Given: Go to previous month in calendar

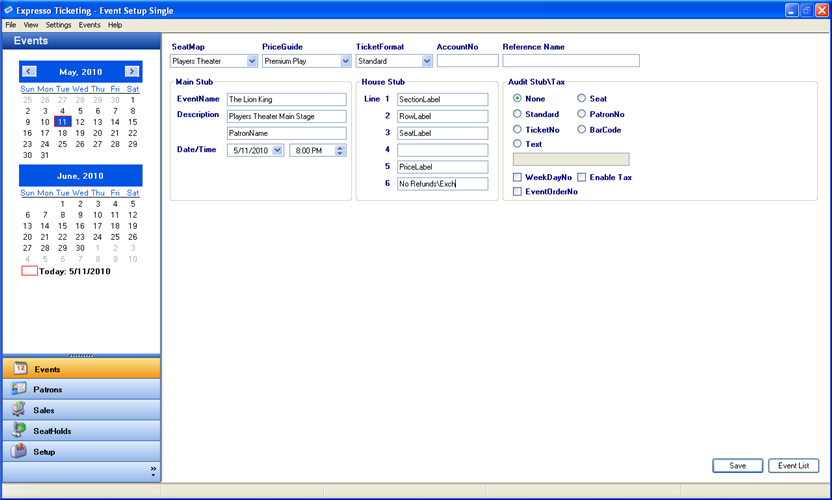Looking at the screenshot, I should click(x=29, y=71).
